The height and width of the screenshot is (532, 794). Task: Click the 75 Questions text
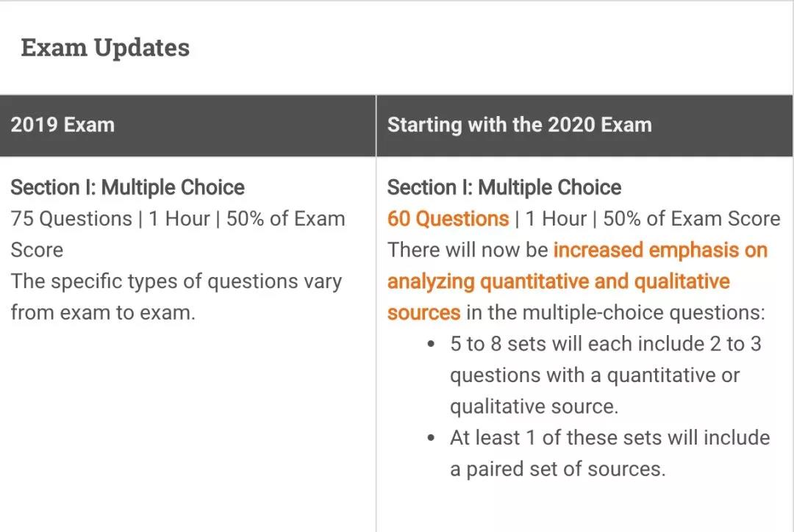pos(71,219)
